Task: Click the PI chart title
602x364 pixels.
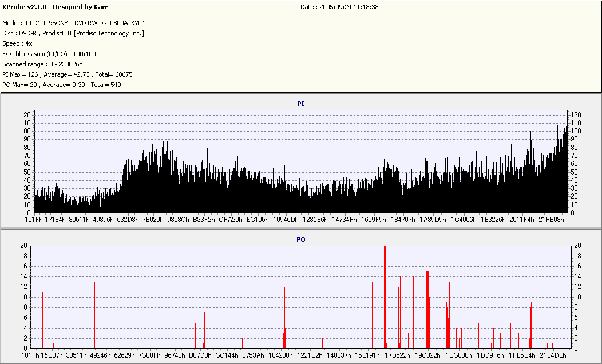Action: [300, 104]
